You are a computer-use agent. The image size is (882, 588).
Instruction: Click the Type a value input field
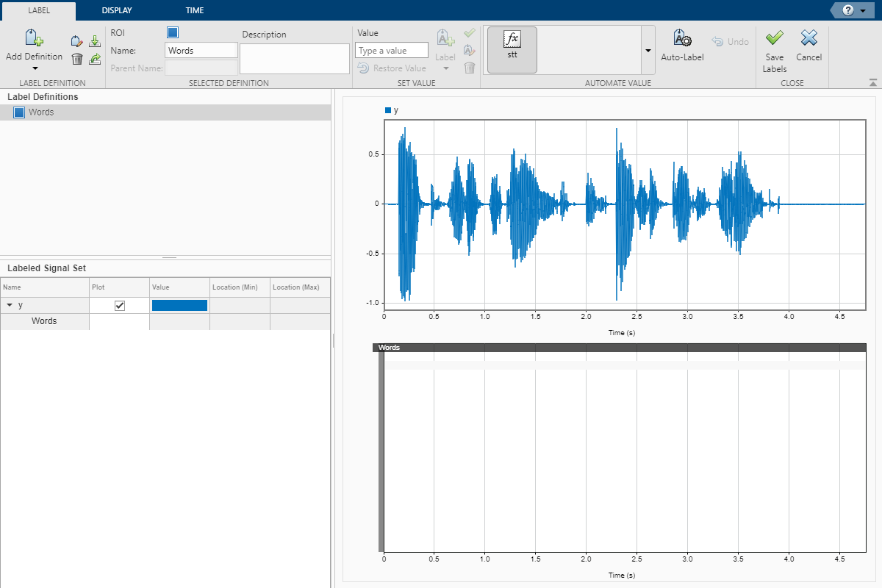click(391, 51)
